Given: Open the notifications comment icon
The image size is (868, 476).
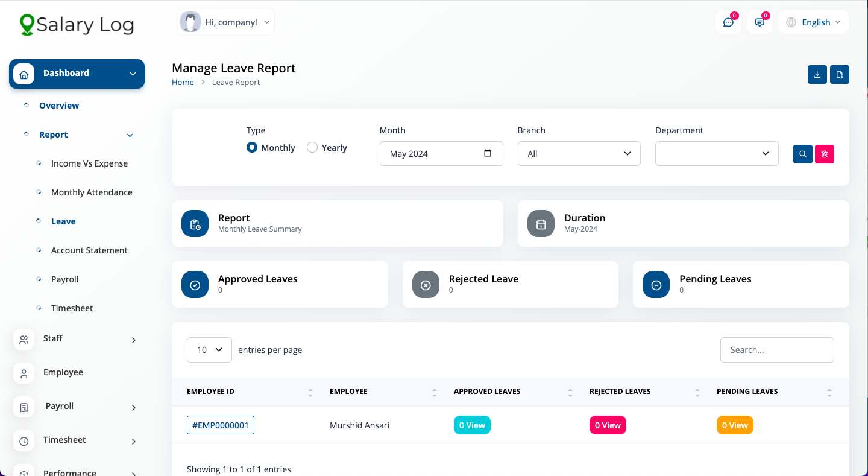Looking at the screenshot, I should [x=759, y=22].
